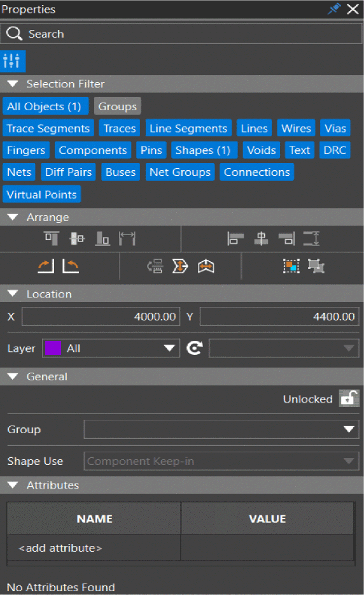Toggle the Trace Segments filter
The image size is (364, 595).
coord(48,128)
